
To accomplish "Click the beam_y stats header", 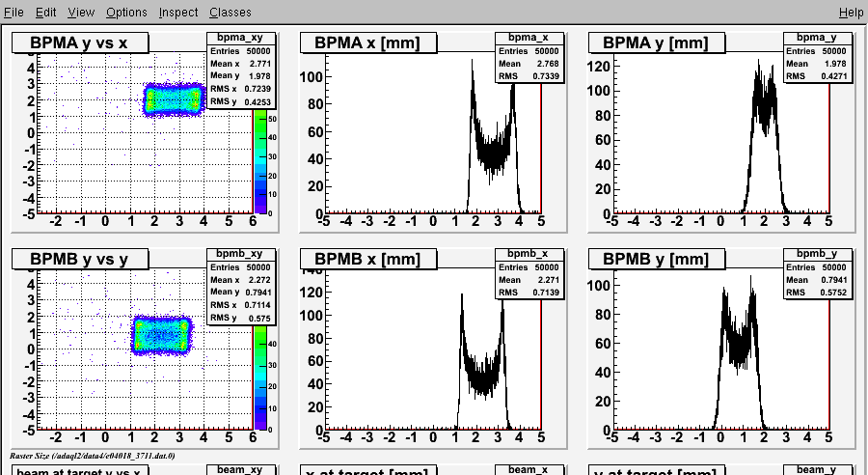I will [817, 470].
